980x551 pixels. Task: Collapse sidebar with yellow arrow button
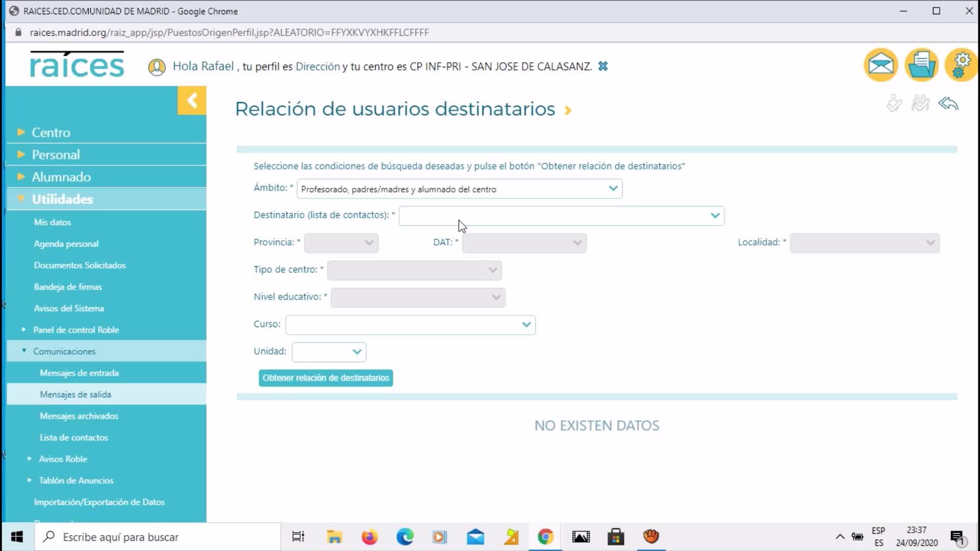tap(192, 101)
